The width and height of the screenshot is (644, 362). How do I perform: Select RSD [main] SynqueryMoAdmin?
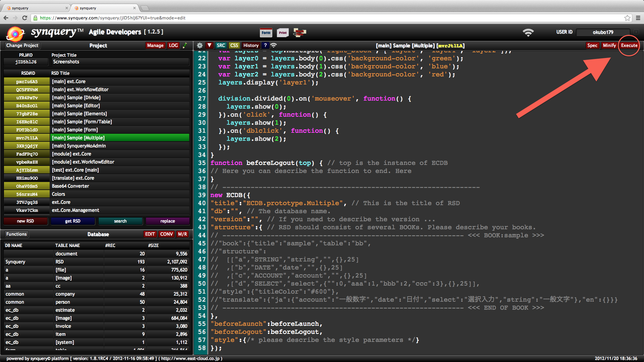[120, 146]
